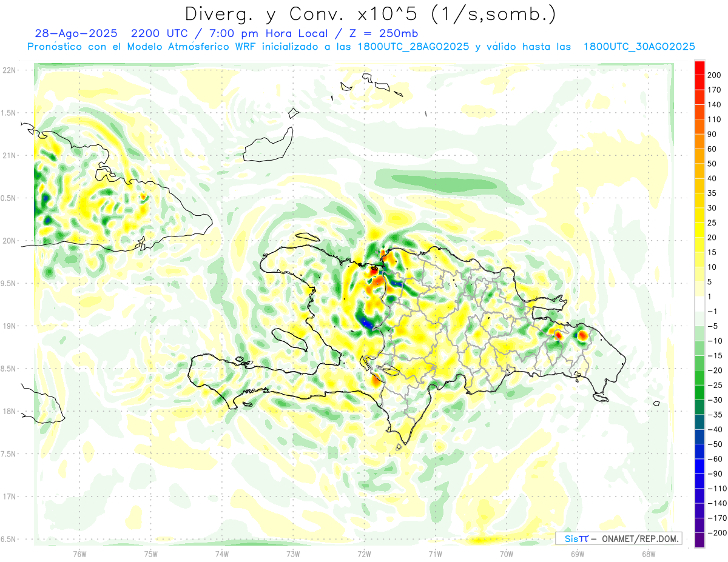
Task: Click the '69W' longitude label
Action: [578, 554]
